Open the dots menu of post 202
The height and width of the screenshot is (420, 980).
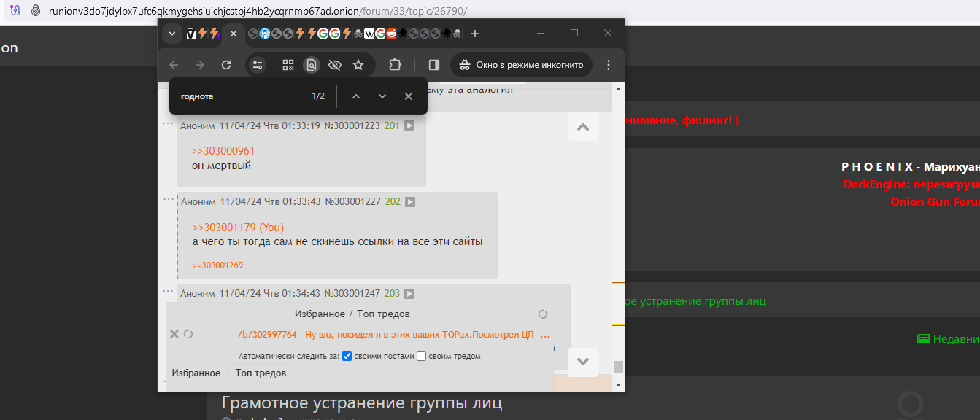point(169,200)
